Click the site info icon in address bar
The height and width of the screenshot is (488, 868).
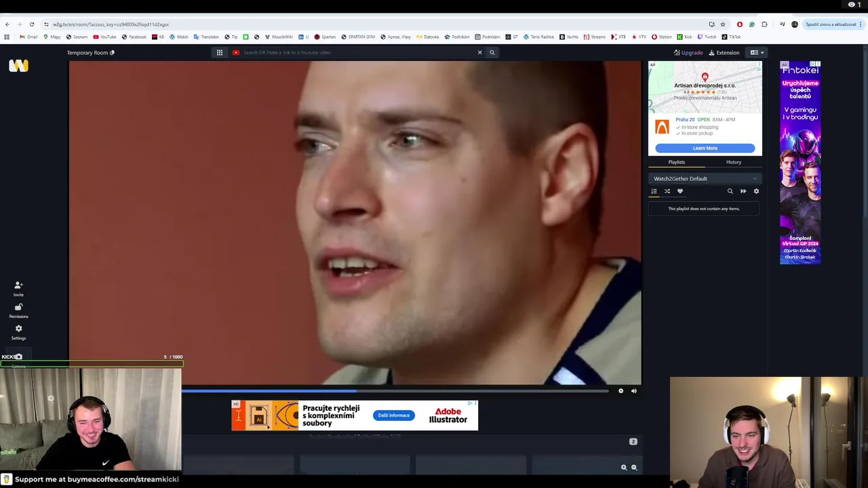[46, 24]
